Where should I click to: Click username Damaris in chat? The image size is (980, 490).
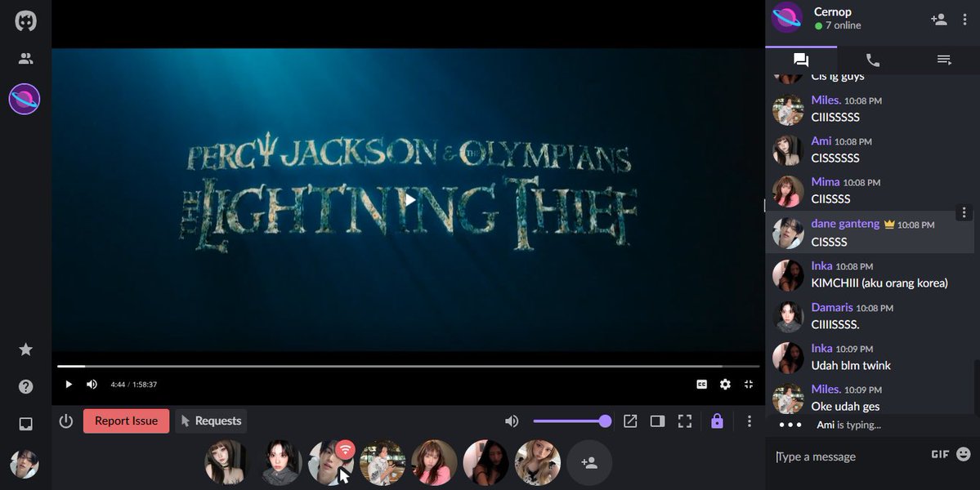click(x=832, y=307)
